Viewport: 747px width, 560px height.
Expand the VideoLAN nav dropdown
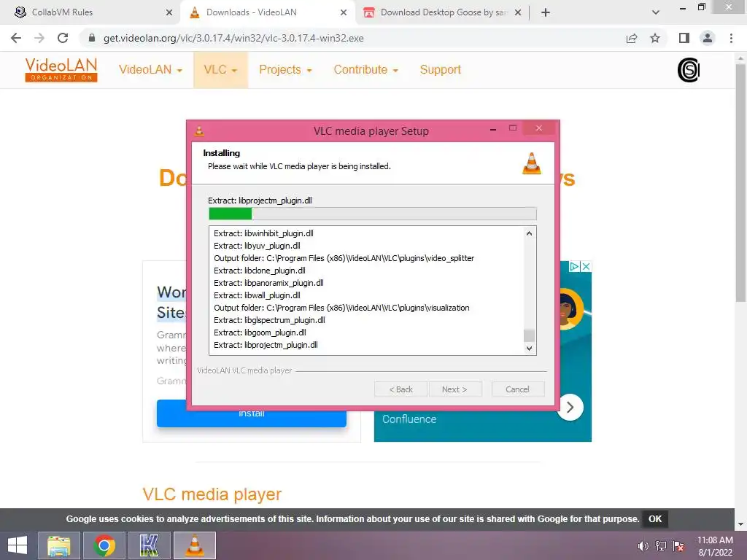click(x=150, y=69)
